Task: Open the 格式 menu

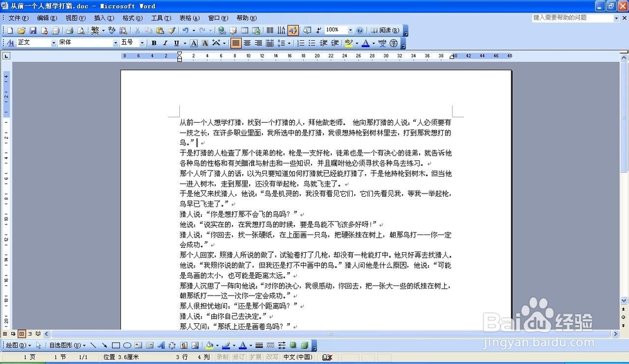Action: click(132, 18)
